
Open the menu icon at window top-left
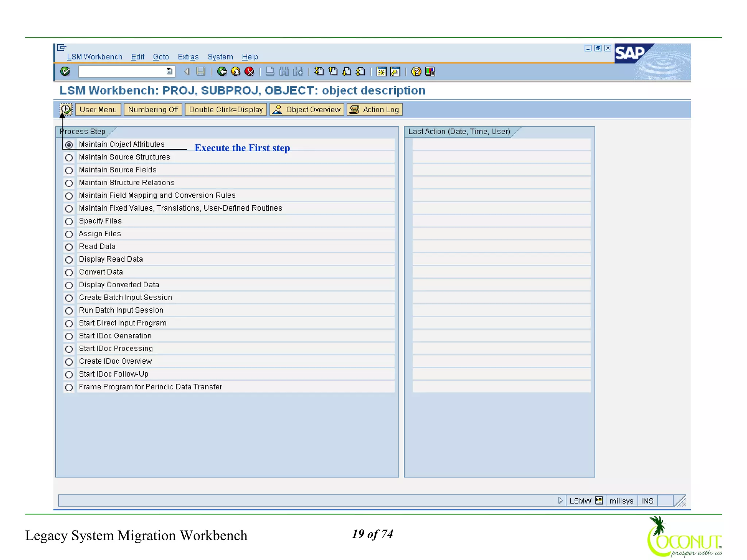coord(62,47)
